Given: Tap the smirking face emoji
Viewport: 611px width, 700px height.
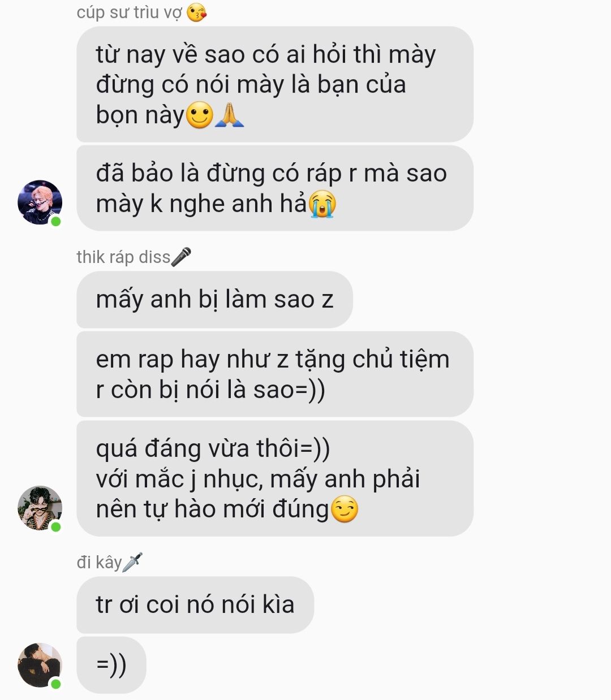Looking at the screenshot, I should (345, 509).
